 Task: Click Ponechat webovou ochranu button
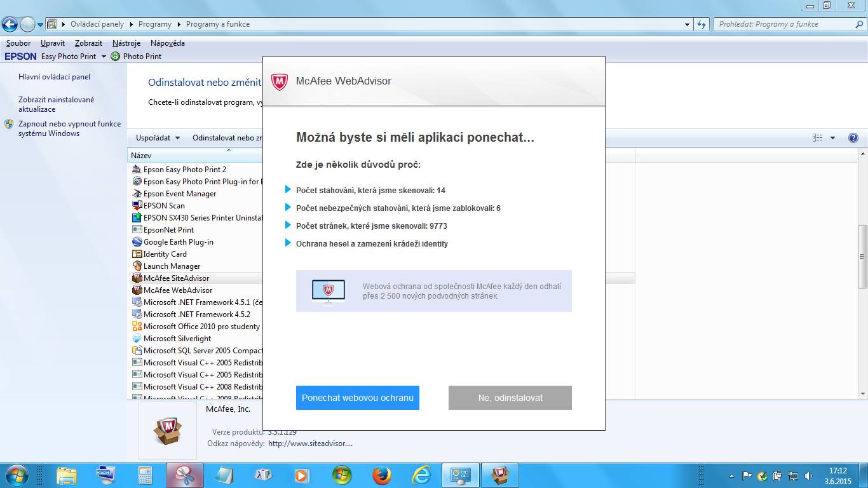[x=358, y=398]
